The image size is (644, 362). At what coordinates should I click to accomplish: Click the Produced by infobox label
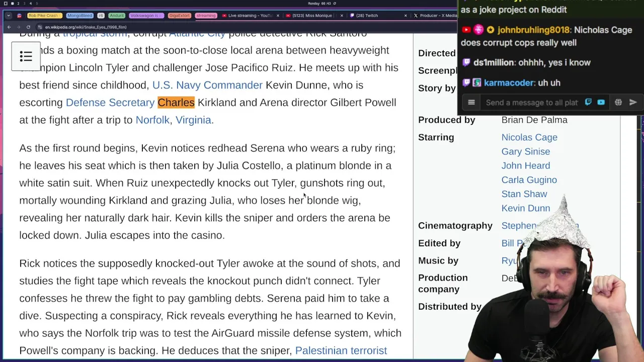447,120
